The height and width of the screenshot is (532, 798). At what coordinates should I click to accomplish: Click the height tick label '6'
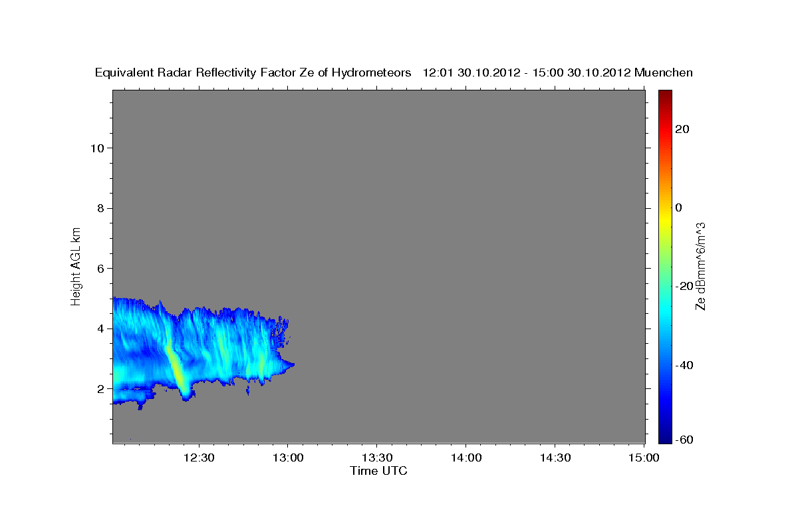(100, 268)
